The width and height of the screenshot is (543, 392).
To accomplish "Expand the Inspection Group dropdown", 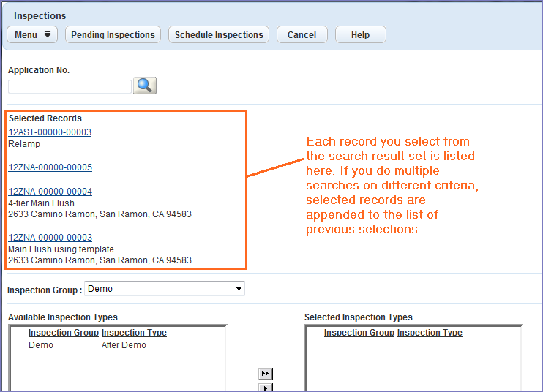I will pyautogui.click(x=239, y=289).
